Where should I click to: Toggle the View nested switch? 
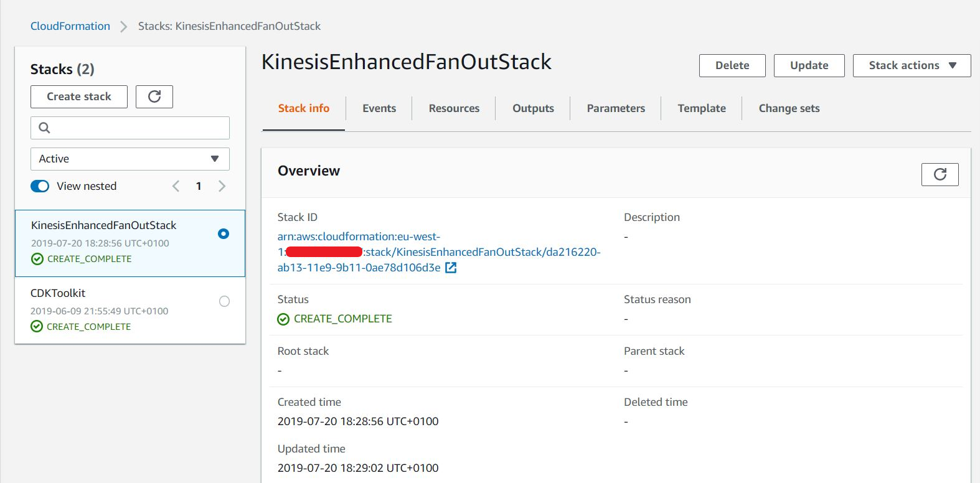click(40, 186)
